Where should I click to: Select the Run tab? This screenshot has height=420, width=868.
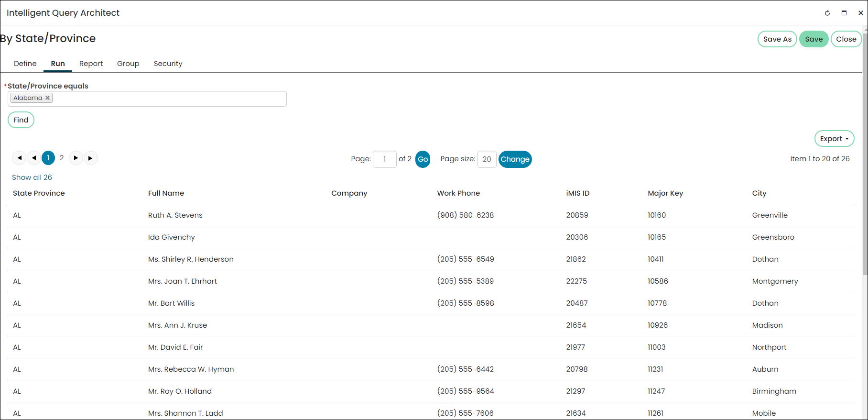click(58, 64)
